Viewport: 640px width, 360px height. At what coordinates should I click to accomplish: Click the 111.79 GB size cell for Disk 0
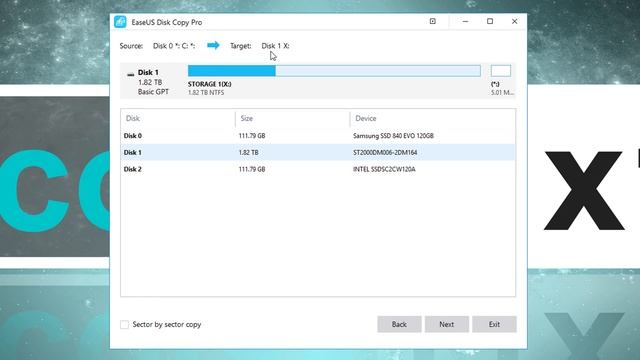click(252, 136)
